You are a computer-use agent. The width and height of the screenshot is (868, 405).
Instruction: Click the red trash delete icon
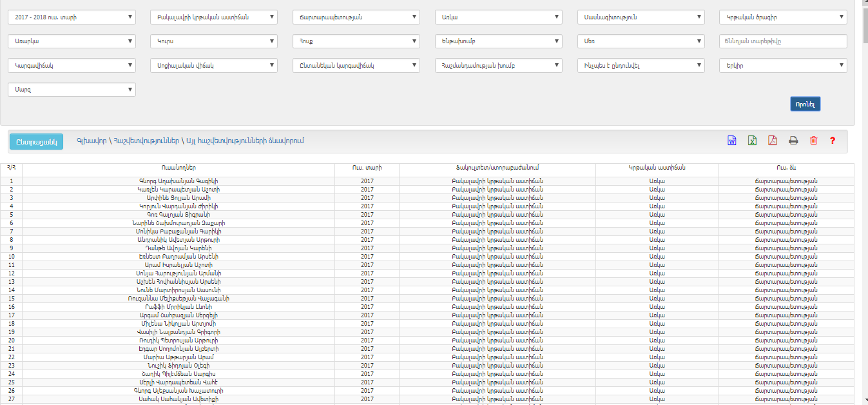pos(813,141)
